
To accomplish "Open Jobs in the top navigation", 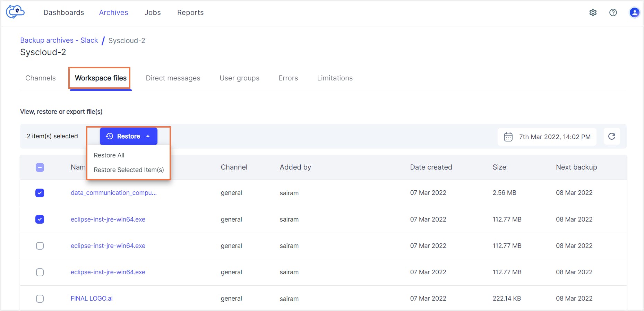I will point(153,12).
